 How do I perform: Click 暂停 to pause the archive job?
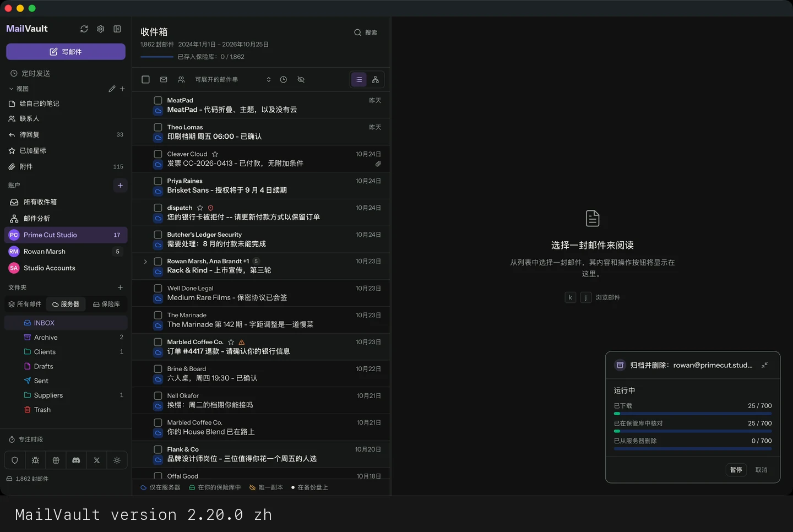tap(736, 470)
